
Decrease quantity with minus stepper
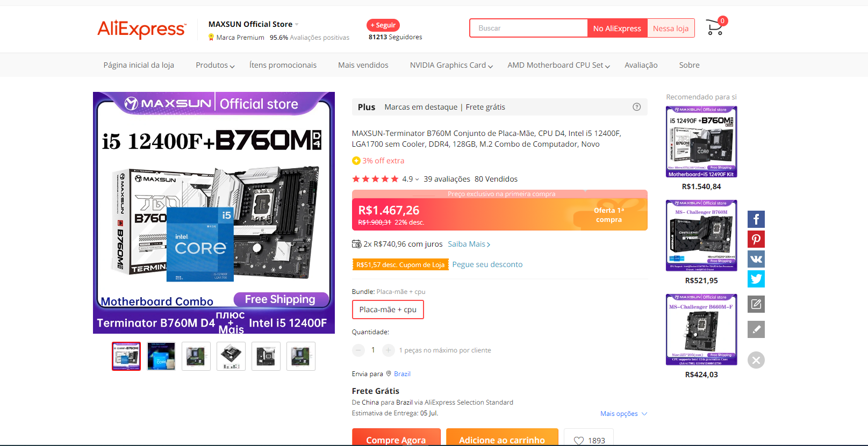[x=358, y=350]
